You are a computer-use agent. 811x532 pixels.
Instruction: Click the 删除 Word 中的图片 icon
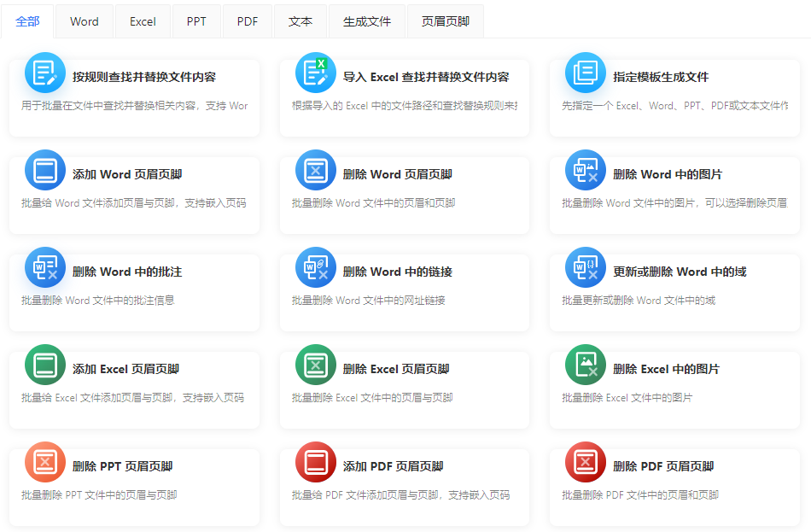point(586,170)
